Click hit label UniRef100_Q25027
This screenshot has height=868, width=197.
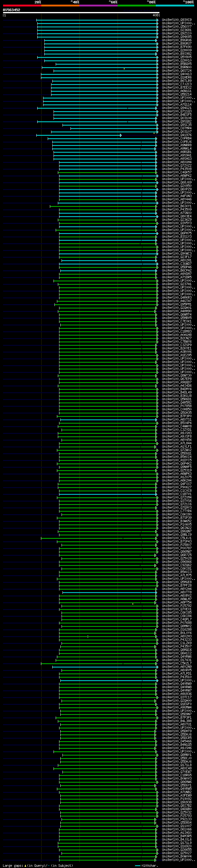coord(177,853)
